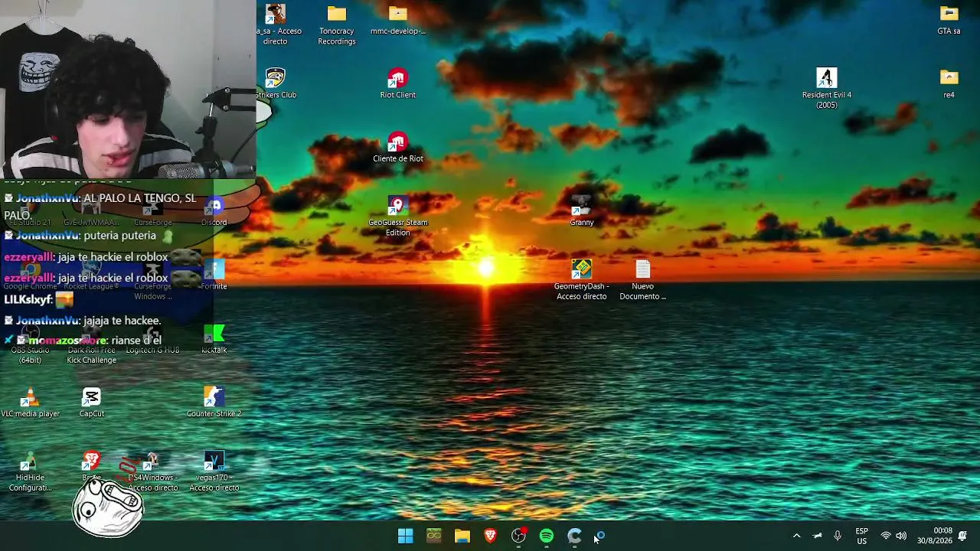Select the vegas170 shortcut icon
Screen dimensions: 980x551
214,471
